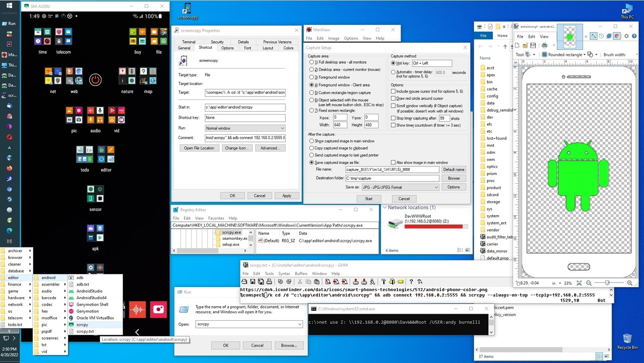Image resolution: width=644 pixels, height=363 pixels.
Task: Open the editor folder on phone screen
Action: (106, 154)
